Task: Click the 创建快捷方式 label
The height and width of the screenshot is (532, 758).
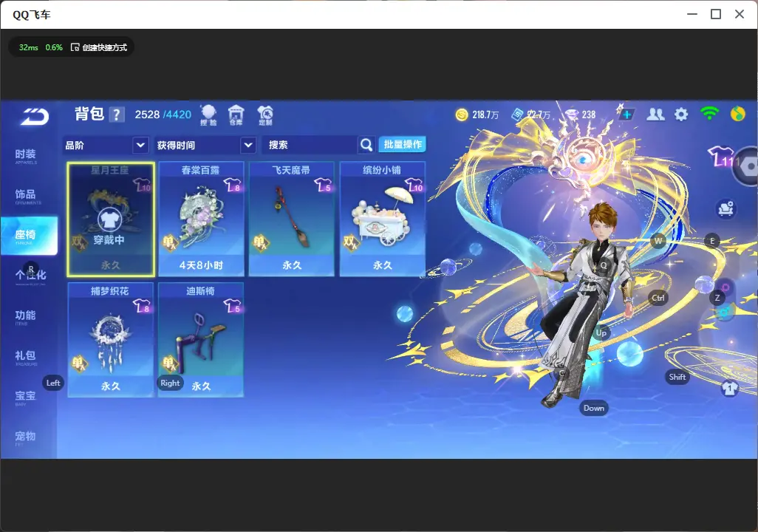Action: point(104,47)
